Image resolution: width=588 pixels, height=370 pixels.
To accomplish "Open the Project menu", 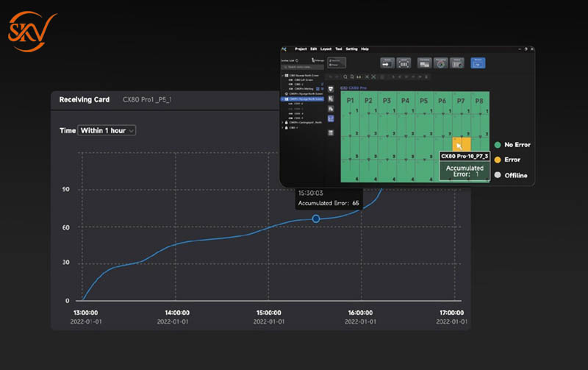I will [301, 49].
